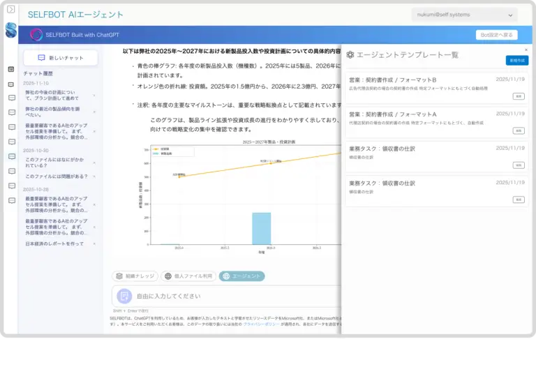Delete chat 弊社の今後の計画について with its x
Image resolution: width=536 pixels, height=392 pixels.
click(x=94, y=96)
